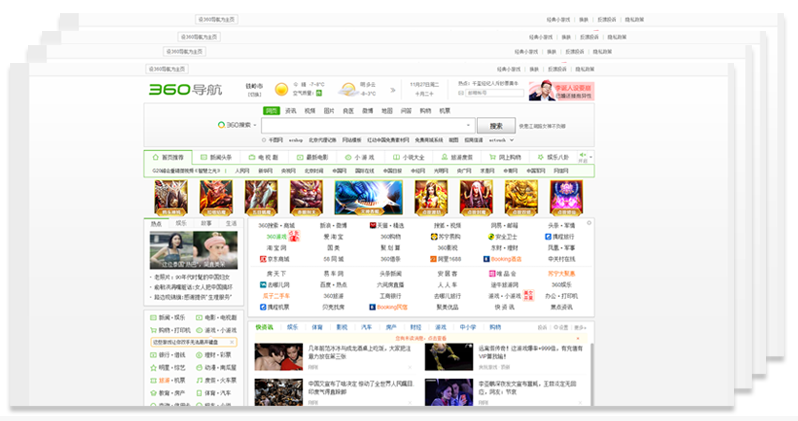The width and height of the screenshot is (798, 421).
Task: Select the 快资讯 feed tab
Action: pos(264,327)
